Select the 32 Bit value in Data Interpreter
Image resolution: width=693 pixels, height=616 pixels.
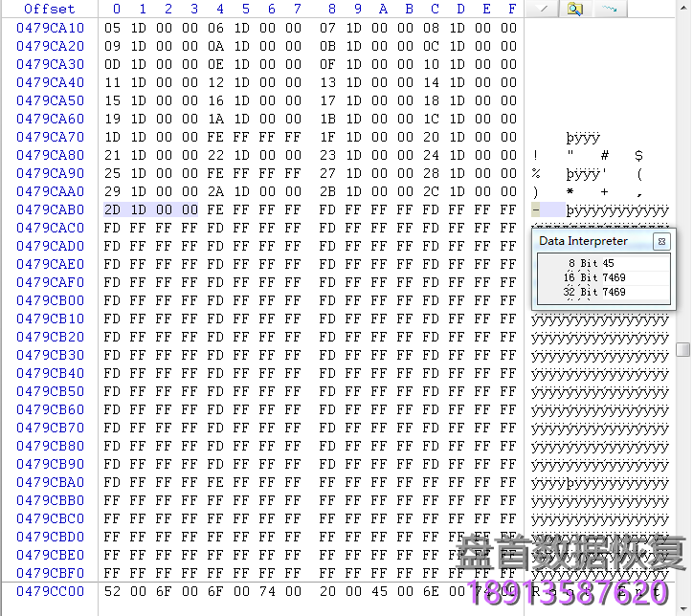click(613, 292)
